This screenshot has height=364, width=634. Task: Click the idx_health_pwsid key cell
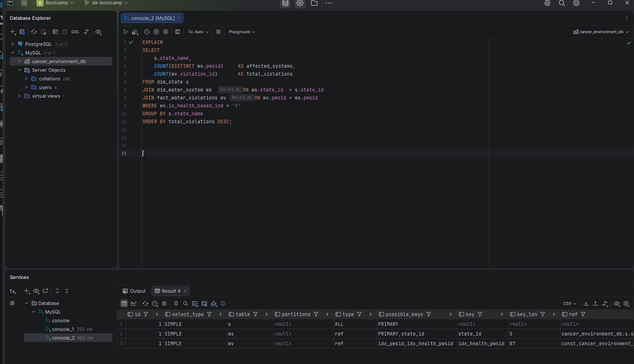click(482, 343)
